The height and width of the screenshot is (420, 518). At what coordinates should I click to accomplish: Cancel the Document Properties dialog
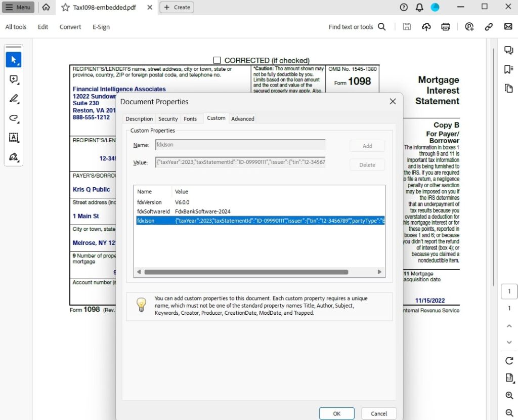click(x=378, y=413)
